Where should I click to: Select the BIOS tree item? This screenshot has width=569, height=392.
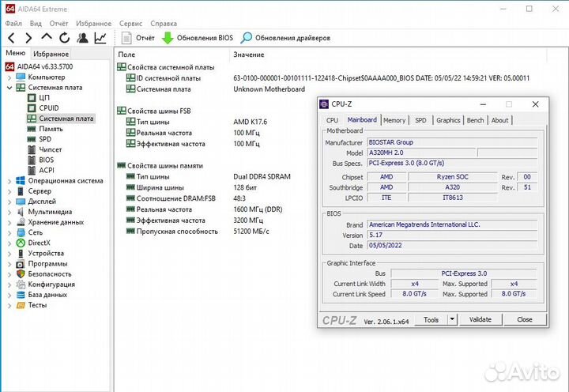point(47,160)
